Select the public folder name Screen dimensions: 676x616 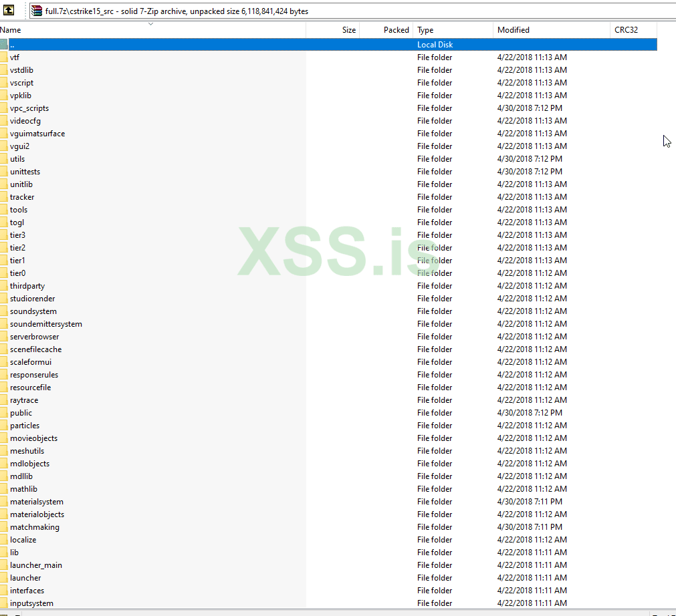(21, 413)
